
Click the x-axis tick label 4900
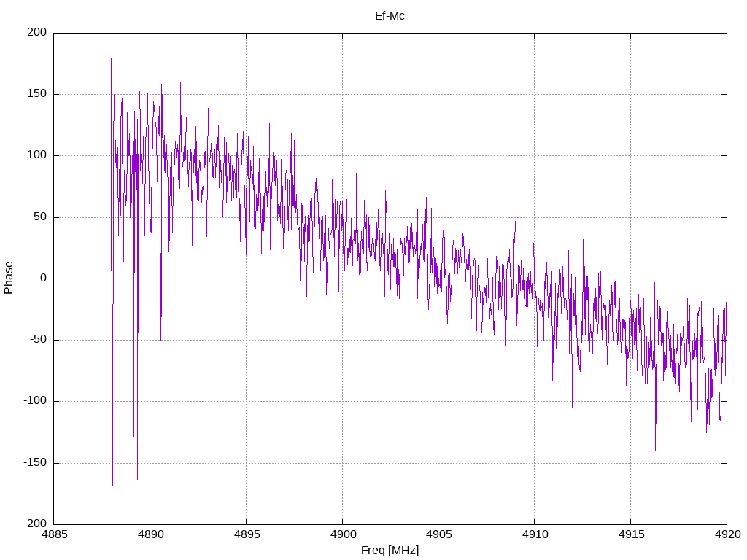coord(343,534)
